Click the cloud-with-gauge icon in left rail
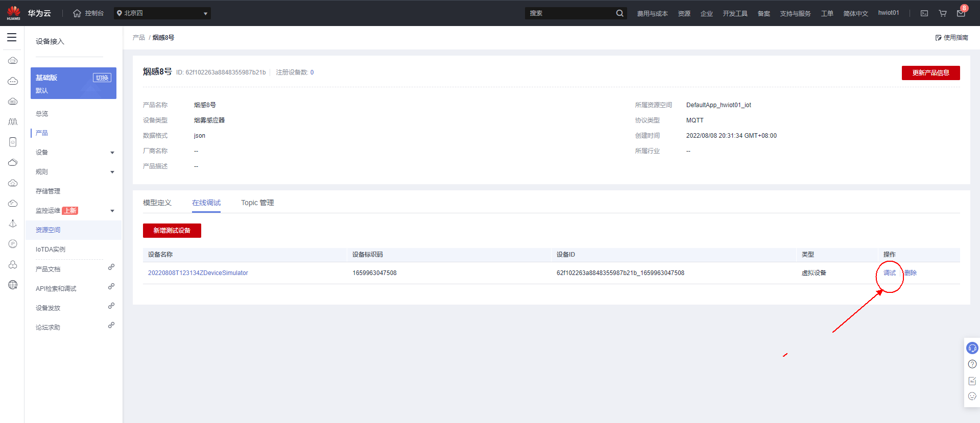This screenshot has height=423, width=980. point(13,204)
